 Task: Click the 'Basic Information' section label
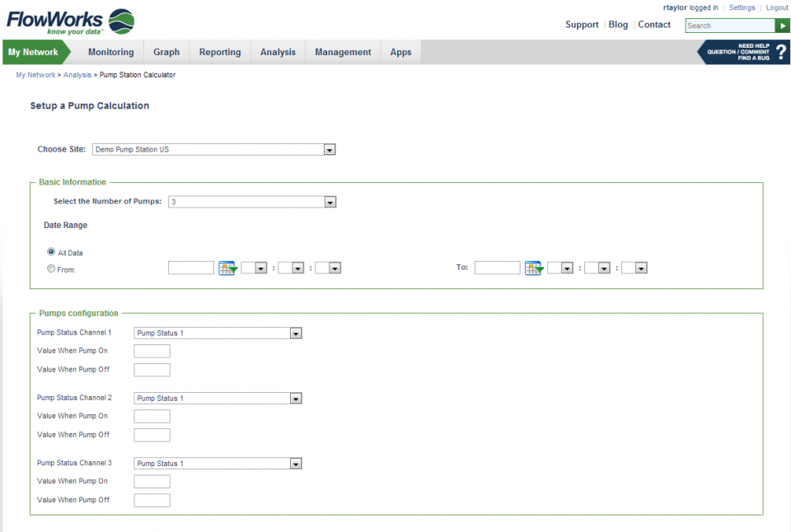coord(73,182)
